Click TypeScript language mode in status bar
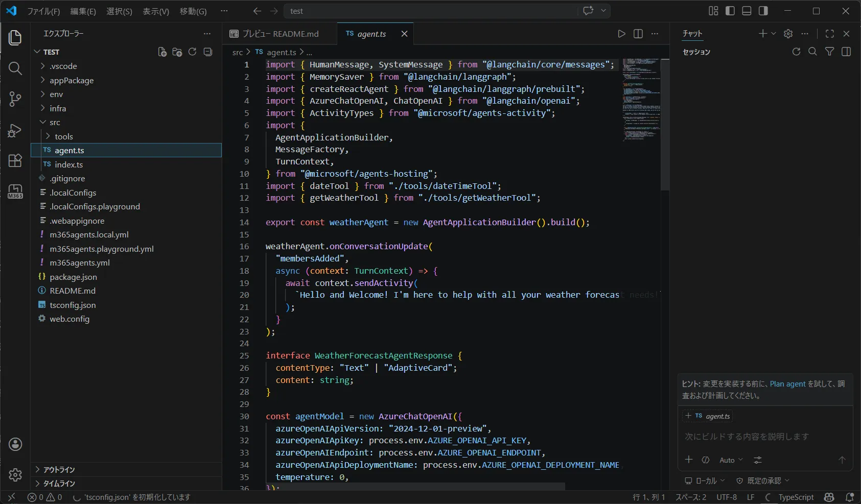This screenshot has width=861, height=504. [x=796, y=497]
